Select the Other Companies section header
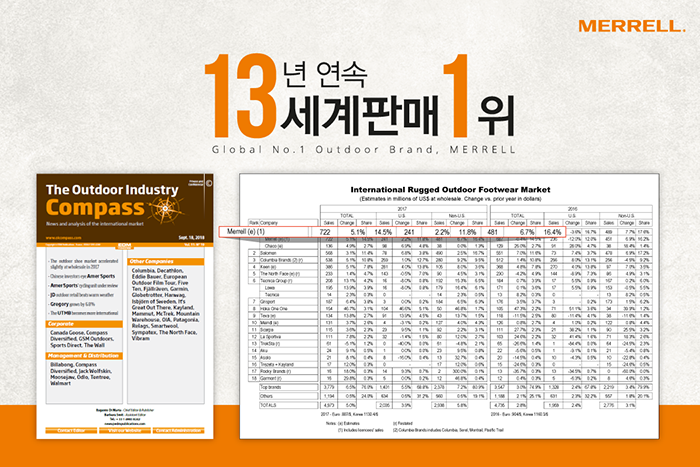Image resolution: width=700 pixels, height=467 pixels. pos(166,262)
